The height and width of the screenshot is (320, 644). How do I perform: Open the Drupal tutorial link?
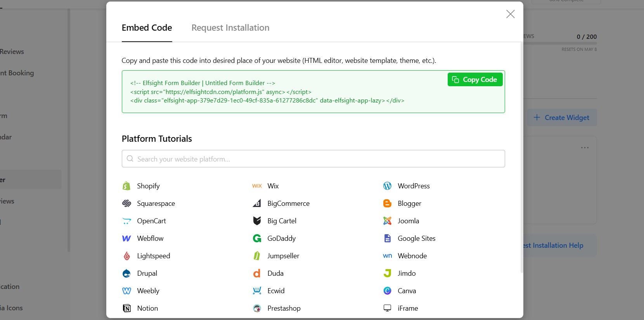pyautogui.click(x=147, y=273)
